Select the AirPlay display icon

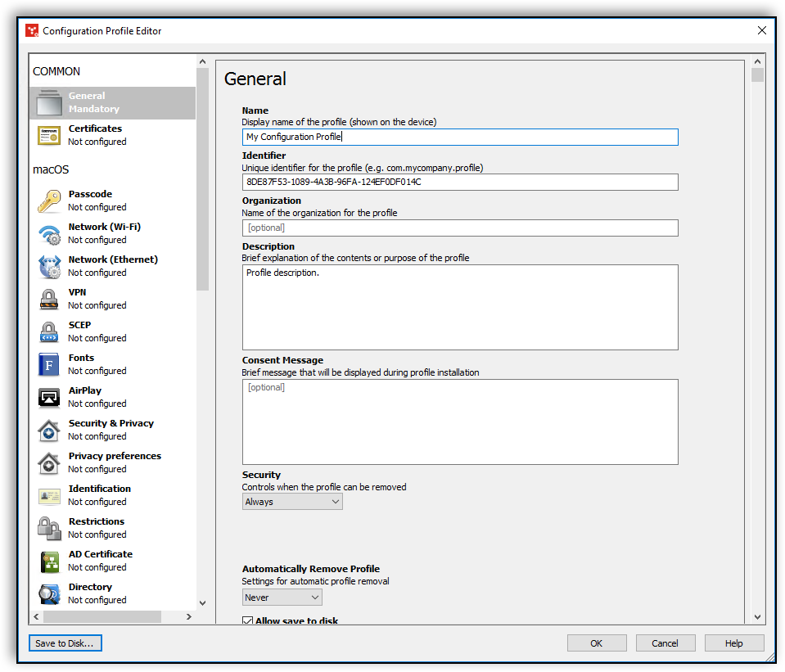[51, 395]
